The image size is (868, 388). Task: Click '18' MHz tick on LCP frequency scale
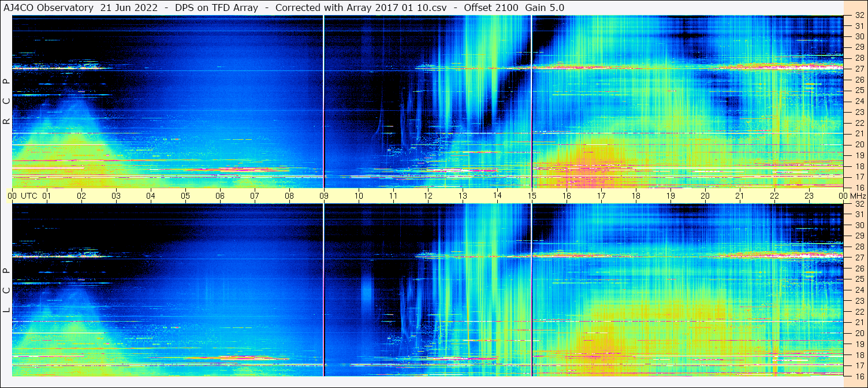(859, 355)
